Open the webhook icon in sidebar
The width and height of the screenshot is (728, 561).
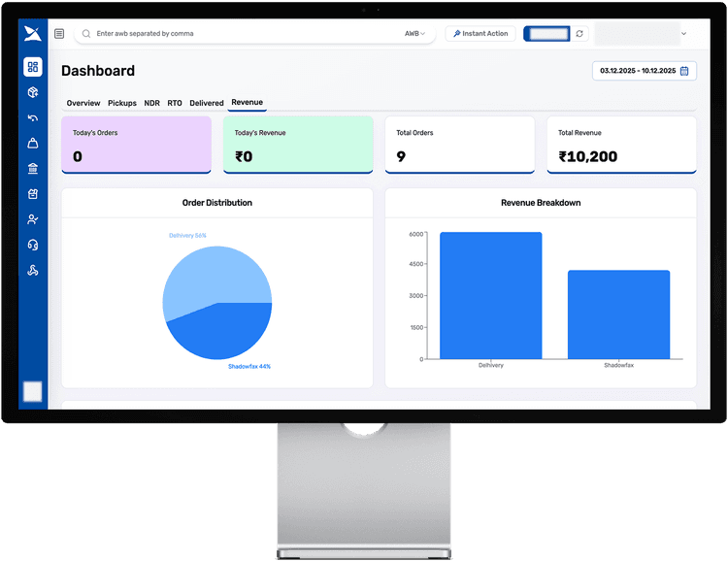point(33,270)
